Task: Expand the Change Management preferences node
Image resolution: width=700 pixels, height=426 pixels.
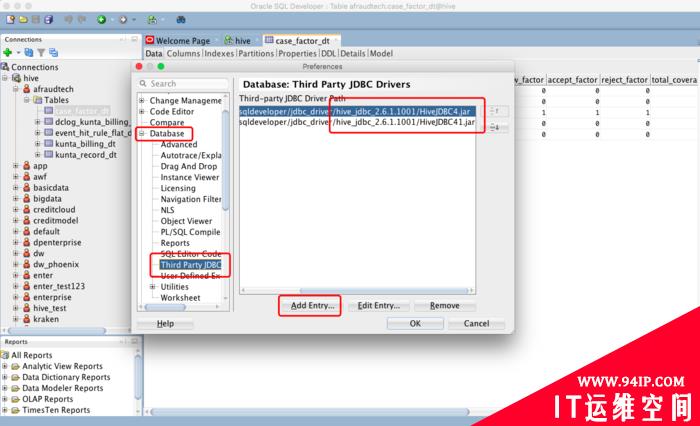Action: (142, 100)
